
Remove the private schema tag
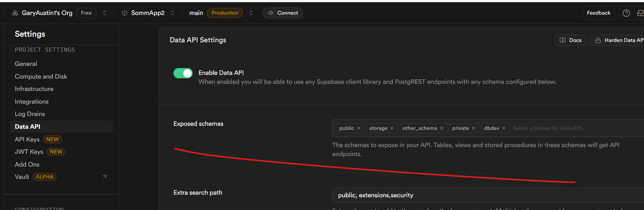tap(473, 128)
